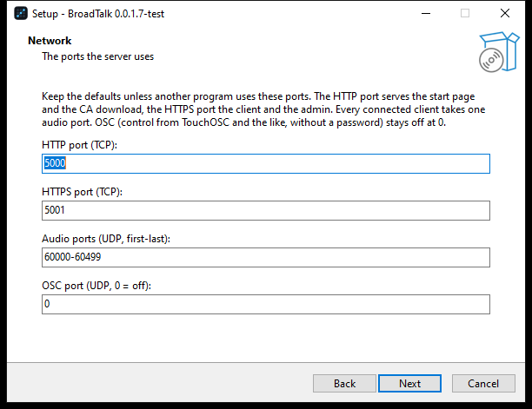Click the installer box-and-disc icon
The image size is (532, 409).
pyautogui.click(x=499, y=52)
